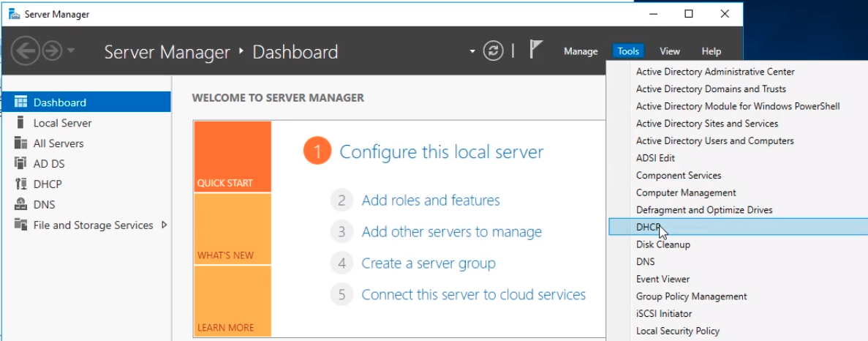The height and width of the screenshot is (341, 868).
Task: Click the back navigation arrow icon
Action: coord(26,51)
